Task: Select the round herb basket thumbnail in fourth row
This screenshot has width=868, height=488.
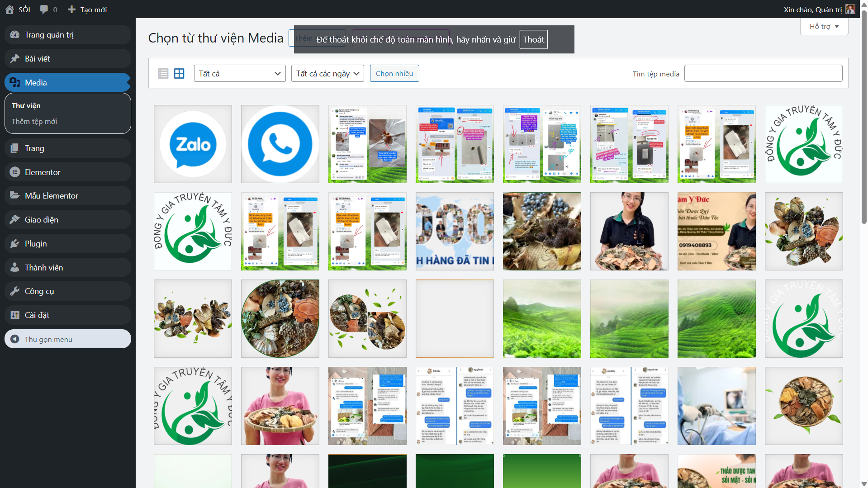Action: pyautogui.click(x=804, y=406)
